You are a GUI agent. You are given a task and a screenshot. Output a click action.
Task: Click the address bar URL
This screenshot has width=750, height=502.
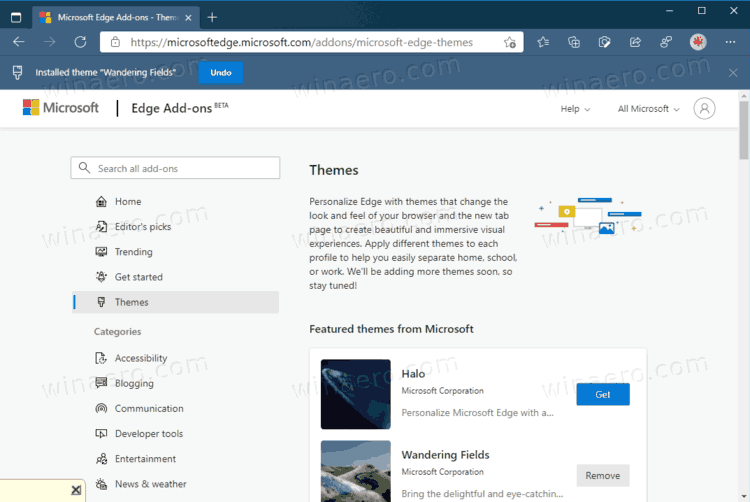[301, 42]
